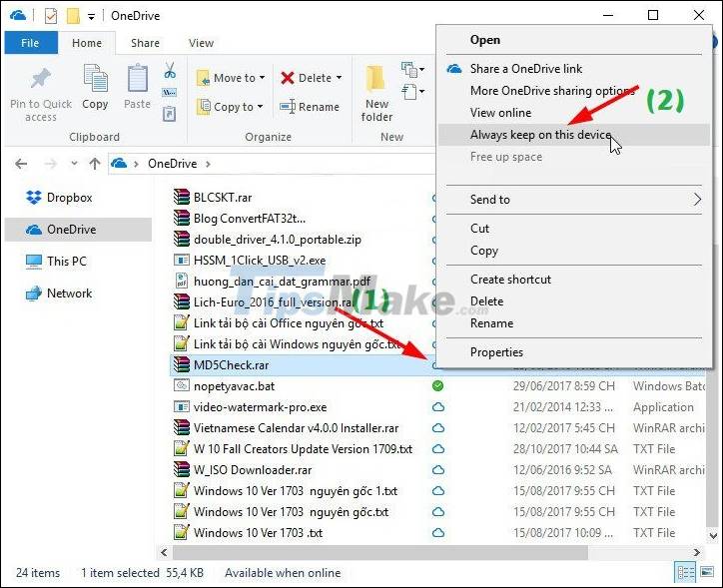The width and height of the screenshot is (723, 588).
Task: Select OneDrive in navigation pane
Action: pyautogui.click(x=78, y=230)
